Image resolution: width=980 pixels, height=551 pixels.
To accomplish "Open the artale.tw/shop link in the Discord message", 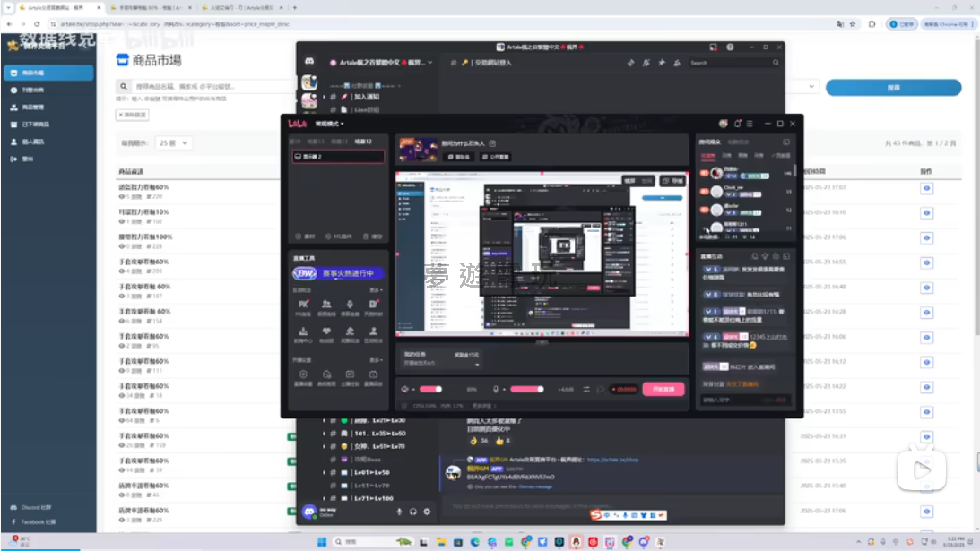I will [x=612, y=460].
